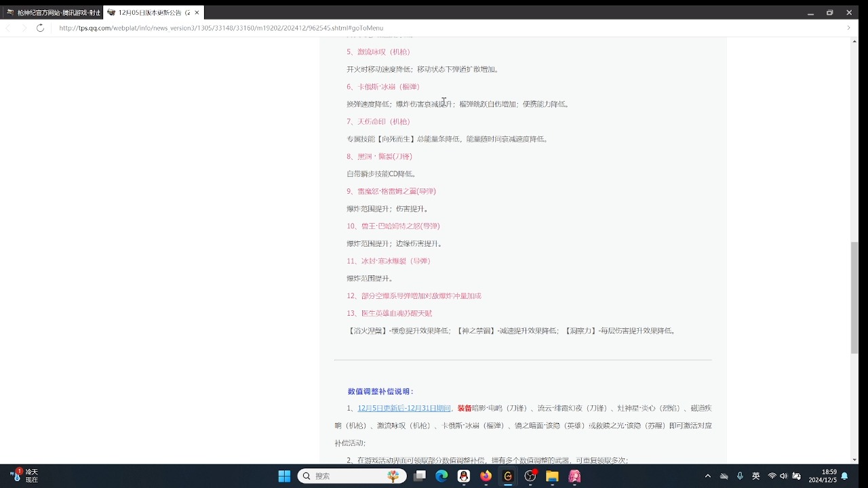Click heading 8、黑洞·撕裂(刀锋)
The height and width of the screenshot is (488, 868).
point(379,157)
